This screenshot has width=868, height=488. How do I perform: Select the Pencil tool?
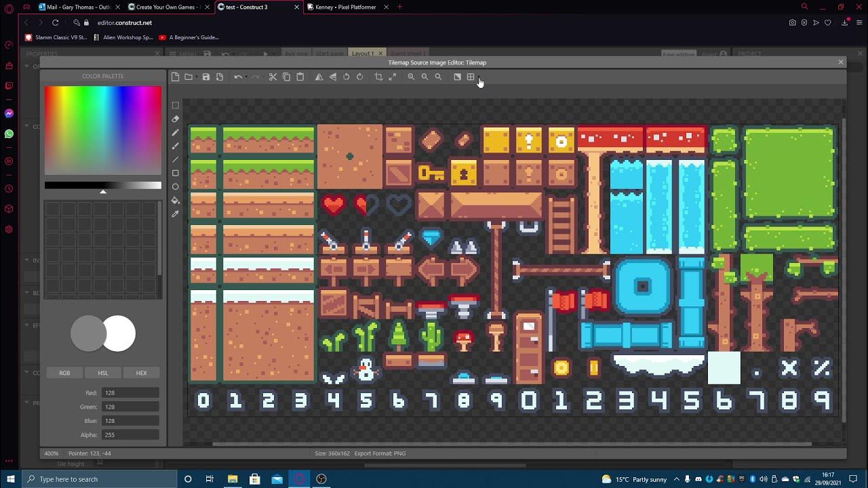[175, 132]
